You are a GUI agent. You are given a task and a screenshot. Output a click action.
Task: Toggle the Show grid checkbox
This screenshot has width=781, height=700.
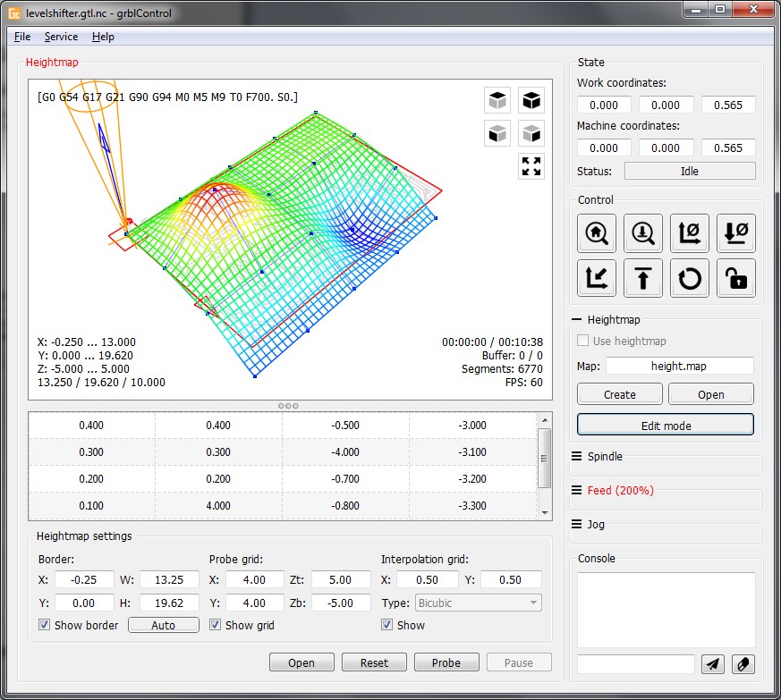click(216, 625)
